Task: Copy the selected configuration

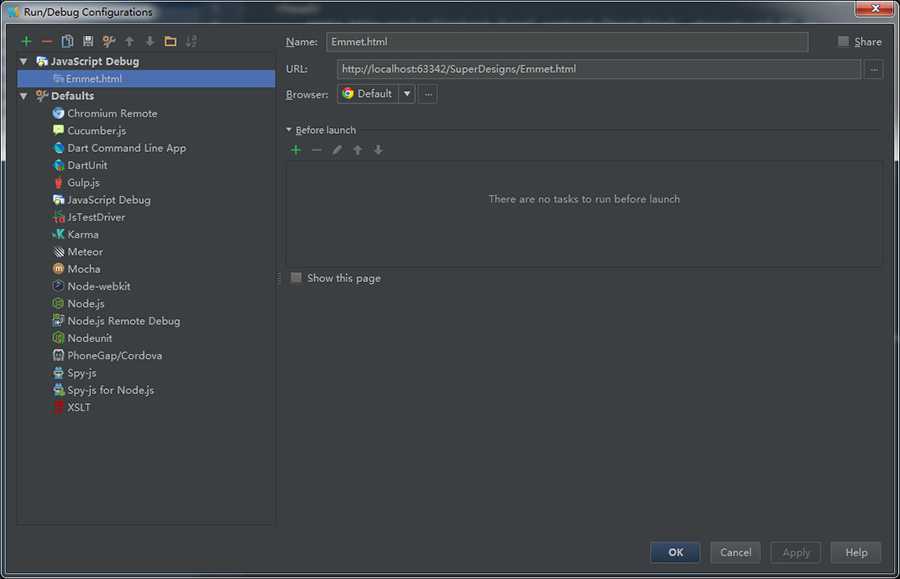Action: [x=67, y=41]
